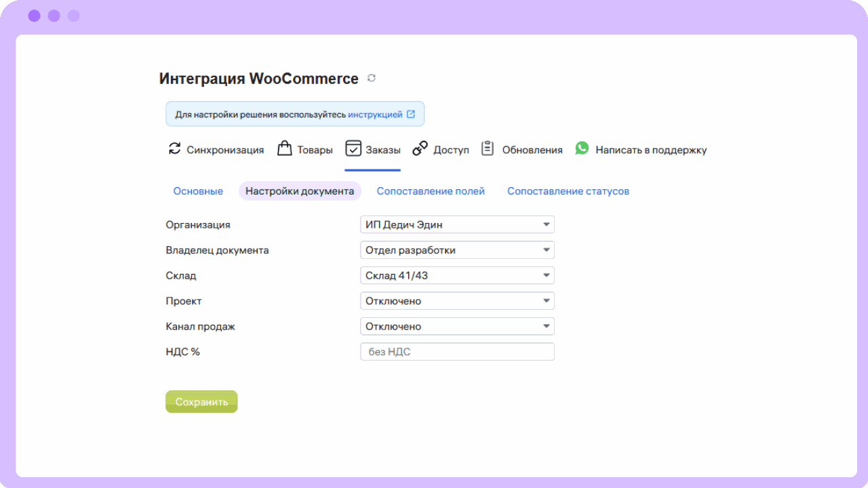Switch to Основные sub-tab
This screenshot has width=868, height=488.
[198, 191]
